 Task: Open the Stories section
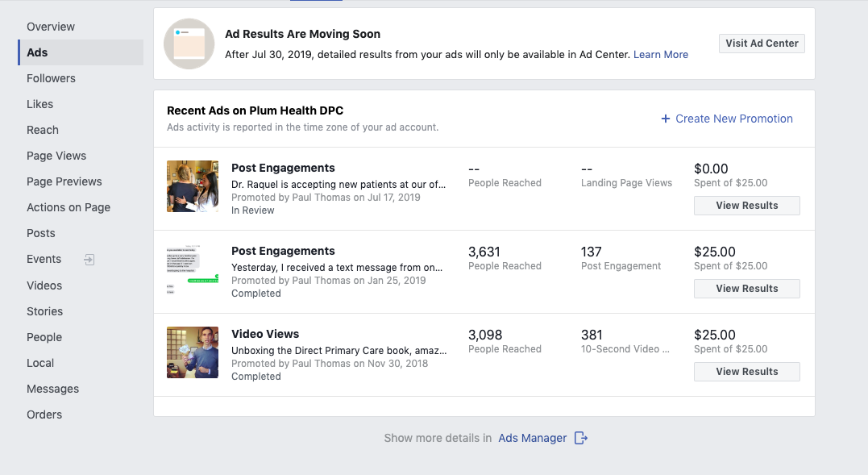pos(45,311)
